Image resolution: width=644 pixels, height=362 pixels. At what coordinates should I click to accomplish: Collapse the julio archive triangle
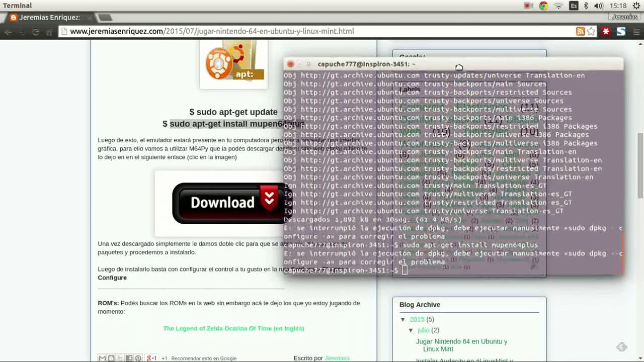tap(411, 330)
